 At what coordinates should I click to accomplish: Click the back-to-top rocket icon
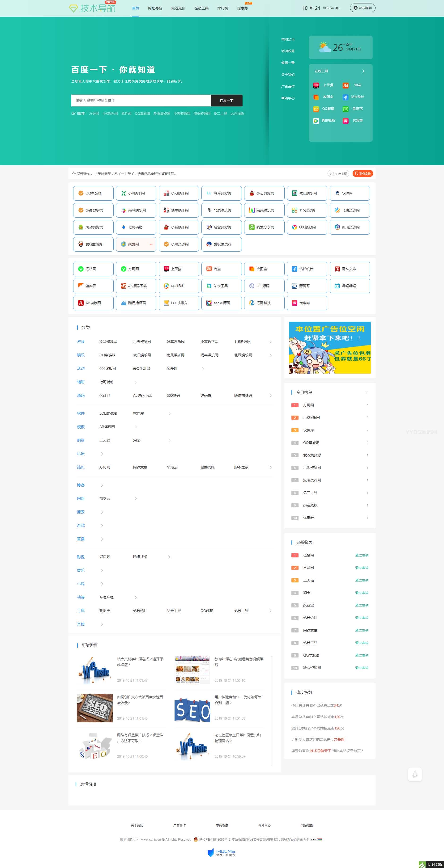[x=415, y=774]
